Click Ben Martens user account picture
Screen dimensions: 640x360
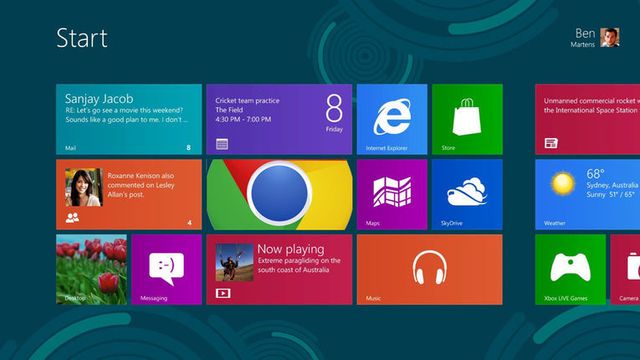610,38
